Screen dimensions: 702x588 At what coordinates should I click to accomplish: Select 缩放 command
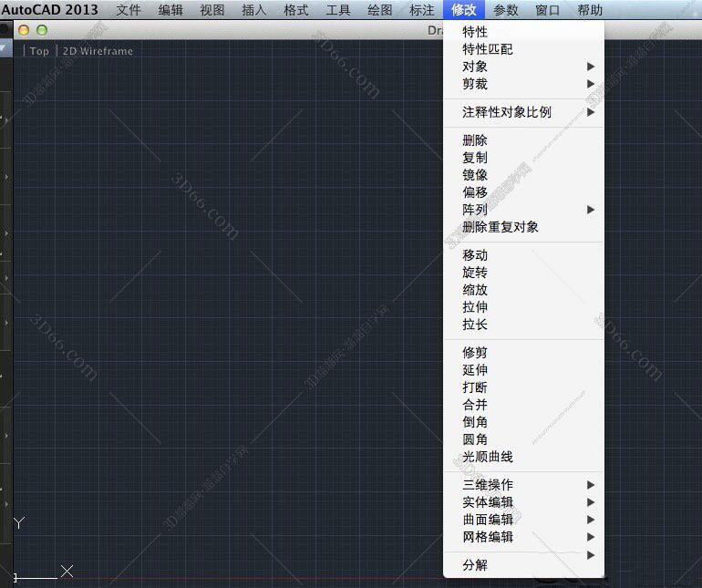coord(523,290)
